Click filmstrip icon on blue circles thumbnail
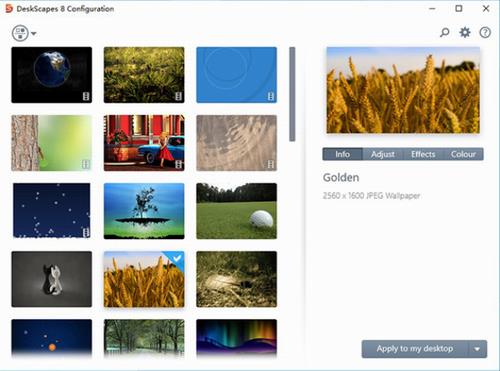Viewport: 500px width, 371px height. pyautogui.click(x=271, y=96)
